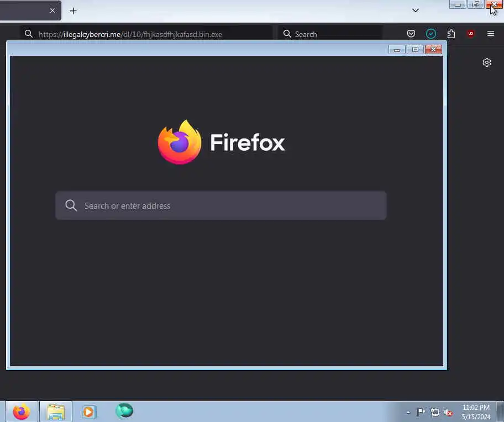Open the Extensions puzzle piece menu

pos(451,34)
